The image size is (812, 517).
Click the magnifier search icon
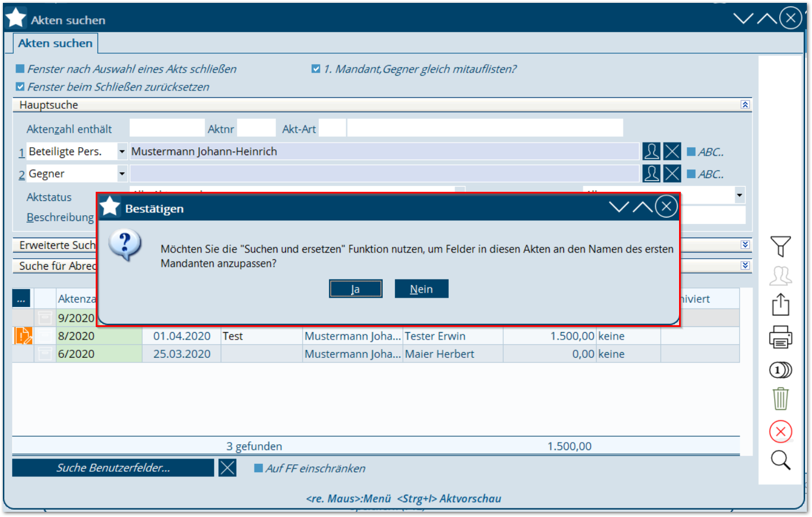[780, 460]
